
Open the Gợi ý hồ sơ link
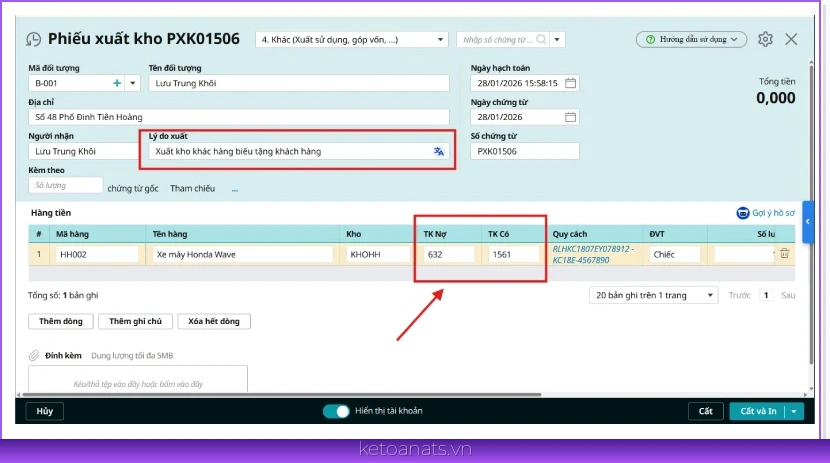click(x=773, y=213)
